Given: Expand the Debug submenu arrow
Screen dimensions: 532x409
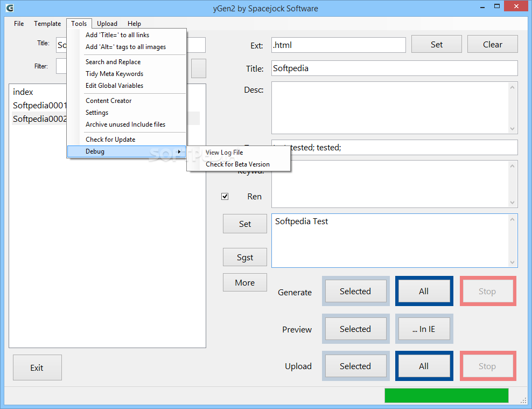Looking at the screenshot, I should (179, 151).
